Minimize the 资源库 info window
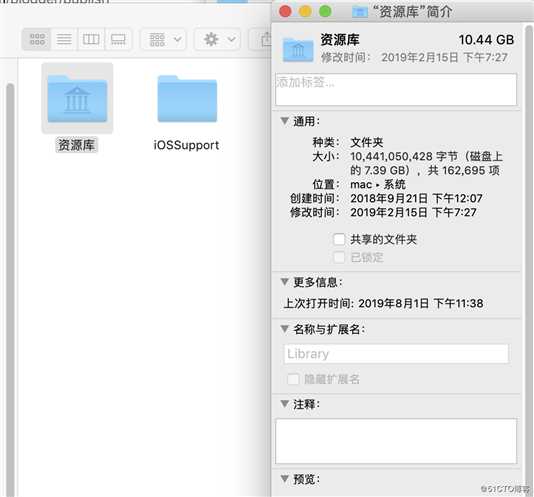534x497 pixels. 305,12
